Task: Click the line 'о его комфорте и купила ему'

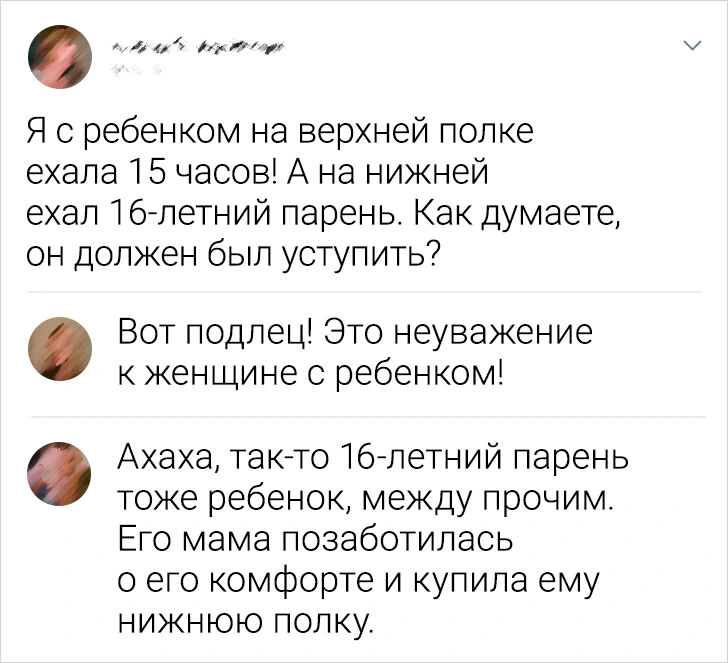Action: coord(359,581)
